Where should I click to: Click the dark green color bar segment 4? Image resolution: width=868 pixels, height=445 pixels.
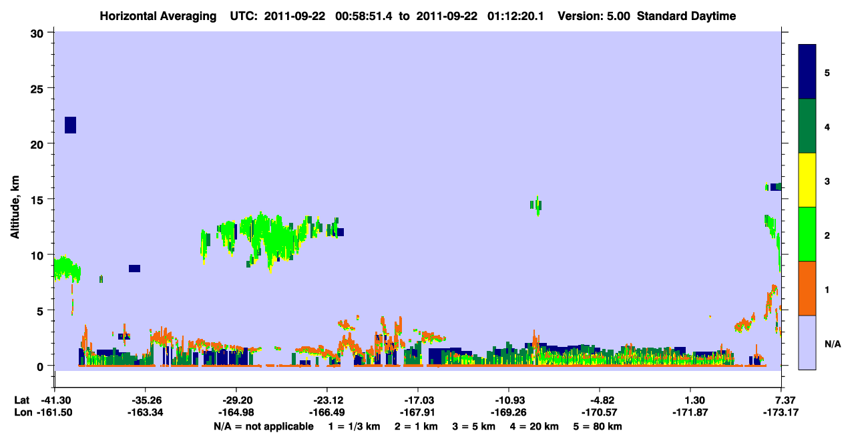(807, 126)
